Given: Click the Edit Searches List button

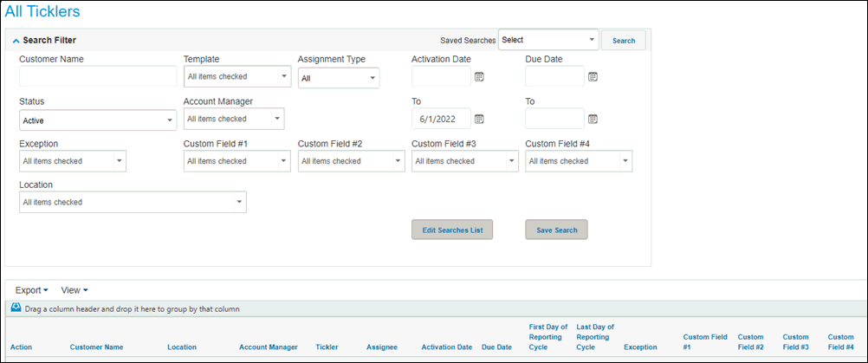Looking at the screenshot, I should 452,230.
